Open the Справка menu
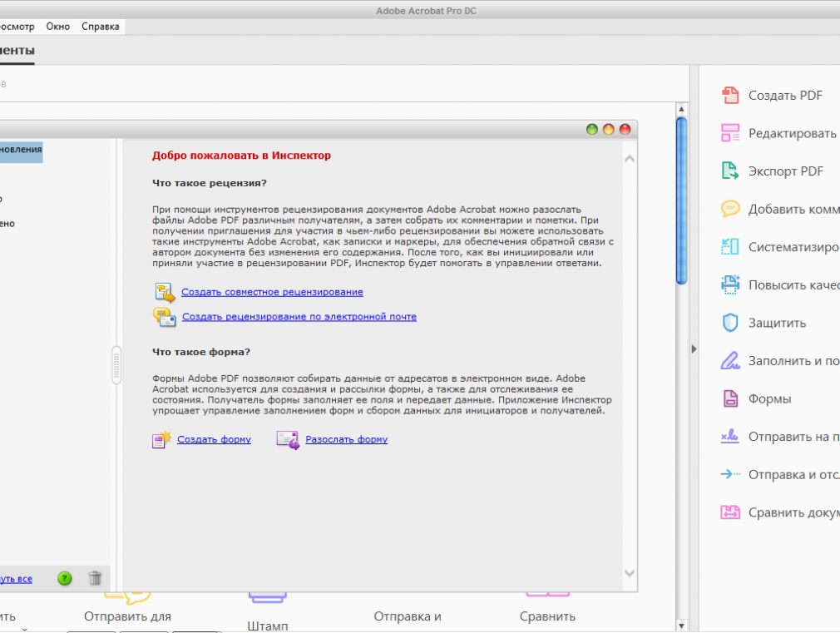This screenshot has height=633, width=840. coord(100,27)
